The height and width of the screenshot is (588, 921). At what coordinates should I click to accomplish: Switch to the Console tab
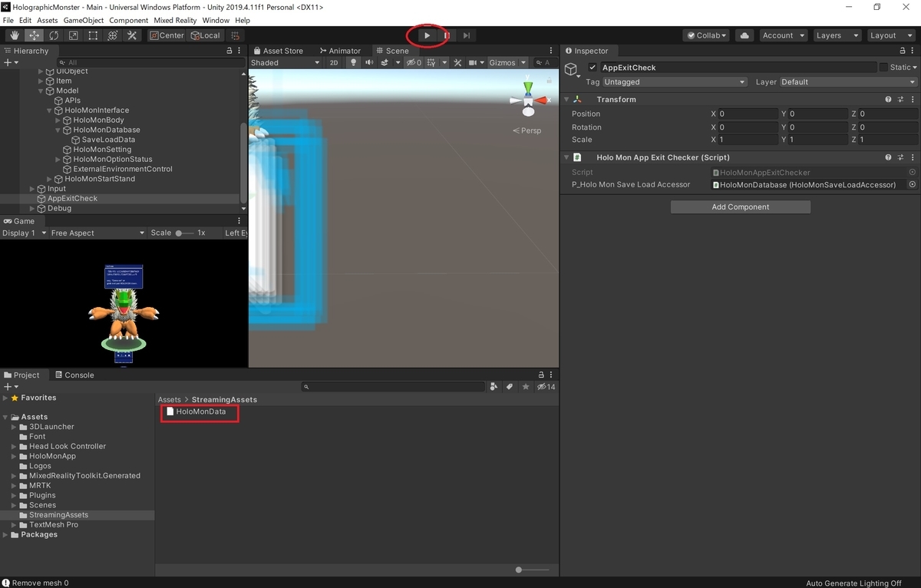[x=74, y=375]
